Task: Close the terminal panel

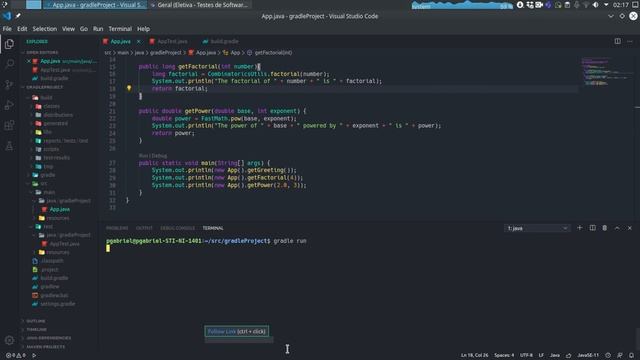Action: 630,228
